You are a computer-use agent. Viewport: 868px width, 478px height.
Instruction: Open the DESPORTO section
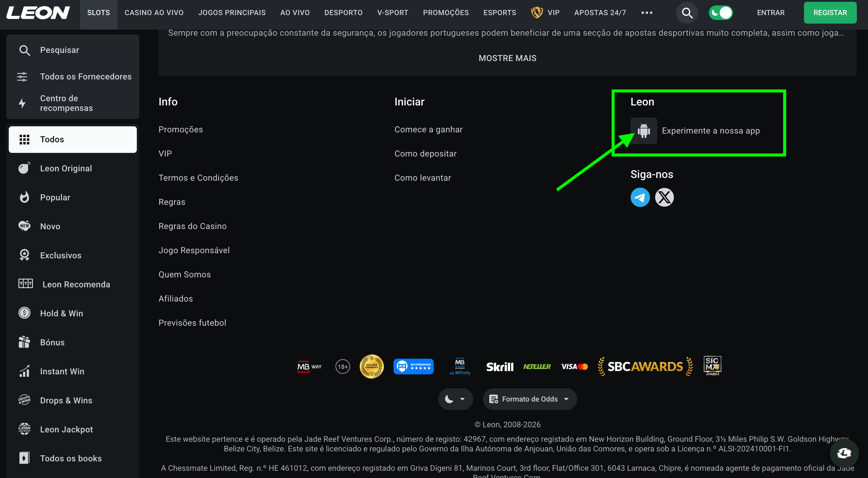(x=343, y=13)
